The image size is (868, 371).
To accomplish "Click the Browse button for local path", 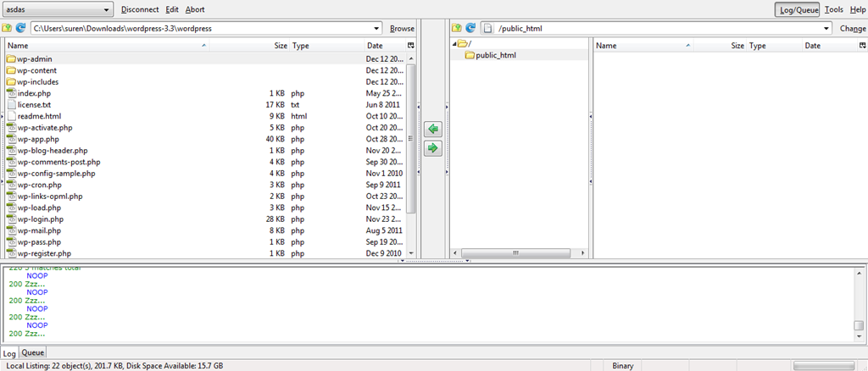I will tap(402, 28).
